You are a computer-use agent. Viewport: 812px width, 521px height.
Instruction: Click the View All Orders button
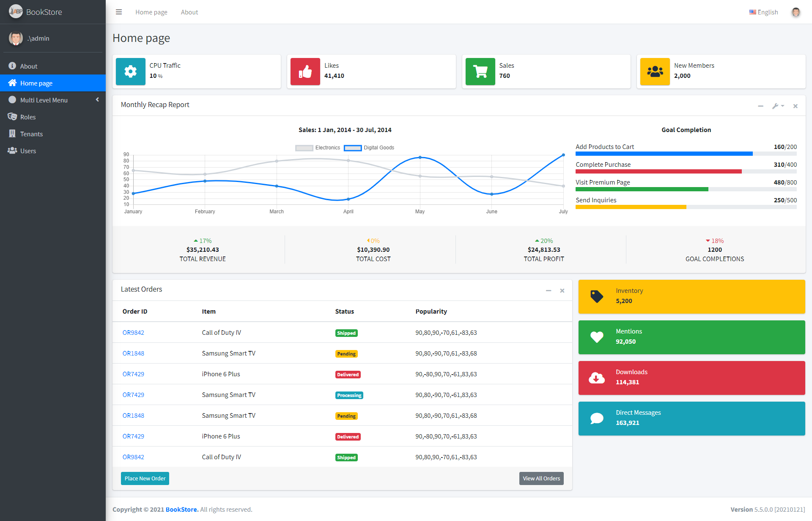click(x=540, y=478)
